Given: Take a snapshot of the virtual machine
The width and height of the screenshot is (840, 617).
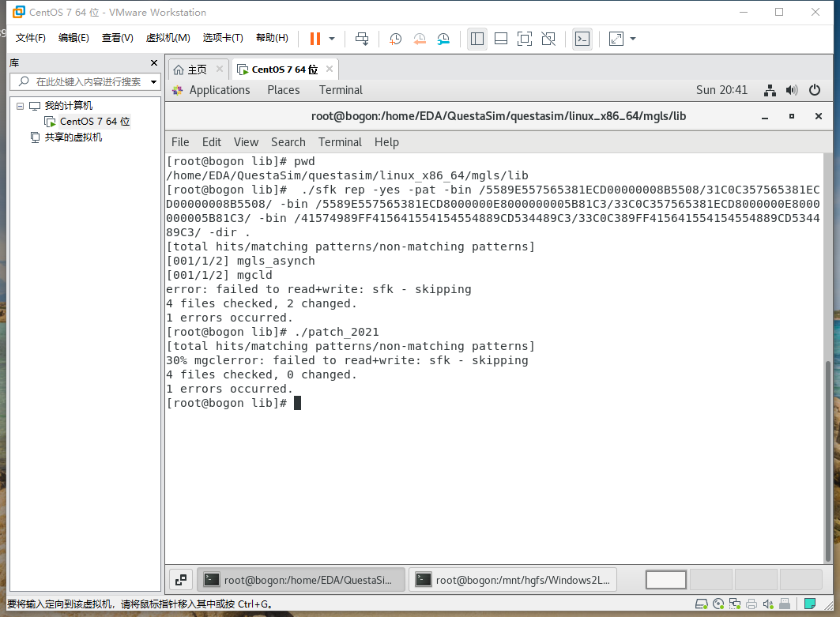Looking at the screenshot, I should point(395,39).
